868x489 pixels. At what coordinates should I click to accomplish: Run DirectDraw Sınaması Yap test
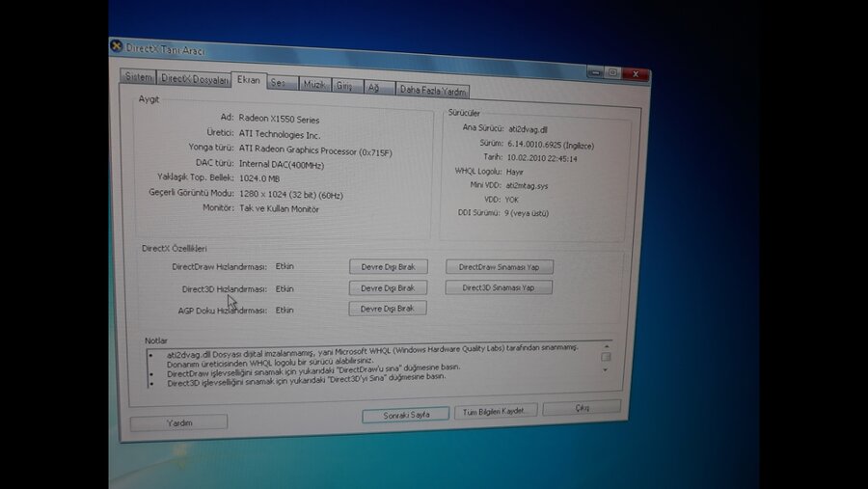click(x=499, y=267)
